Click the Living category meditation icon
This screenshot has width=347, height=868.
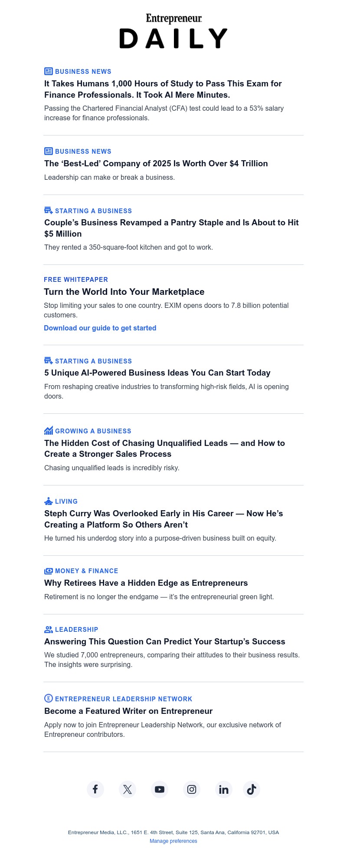click(49, 502)
